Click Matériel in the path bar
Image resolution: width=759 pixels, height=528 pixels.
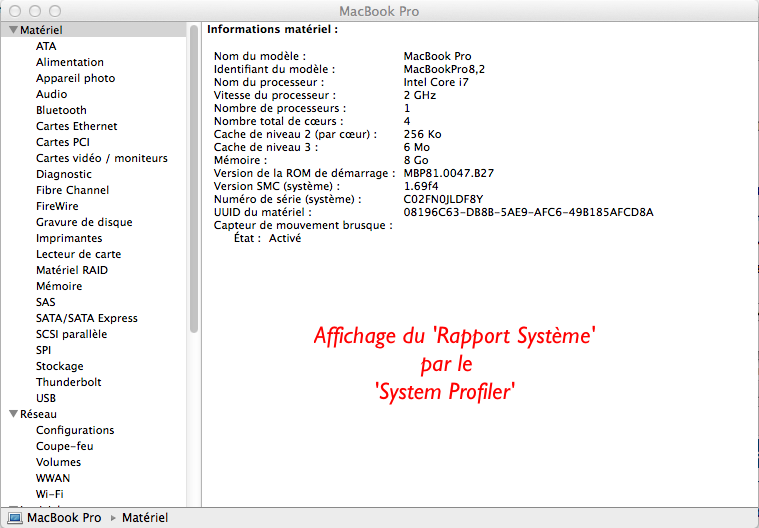pos(145,518)
